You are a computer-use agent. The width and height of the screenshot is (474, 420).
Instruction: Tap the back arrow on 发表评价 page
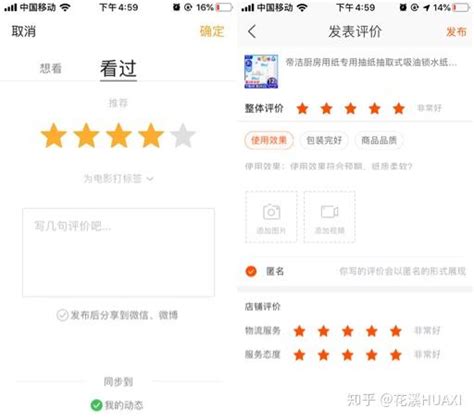[252, 32]
